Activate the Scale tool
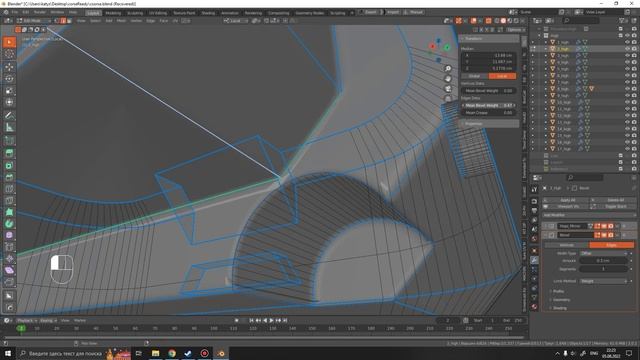 (9, 90)
